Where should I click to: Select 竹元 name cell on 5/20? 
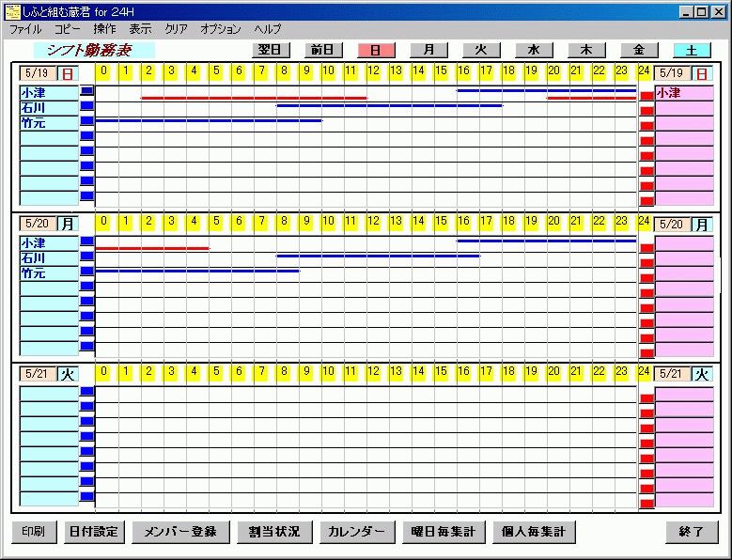pyautogui.click(x=49, y=273)
